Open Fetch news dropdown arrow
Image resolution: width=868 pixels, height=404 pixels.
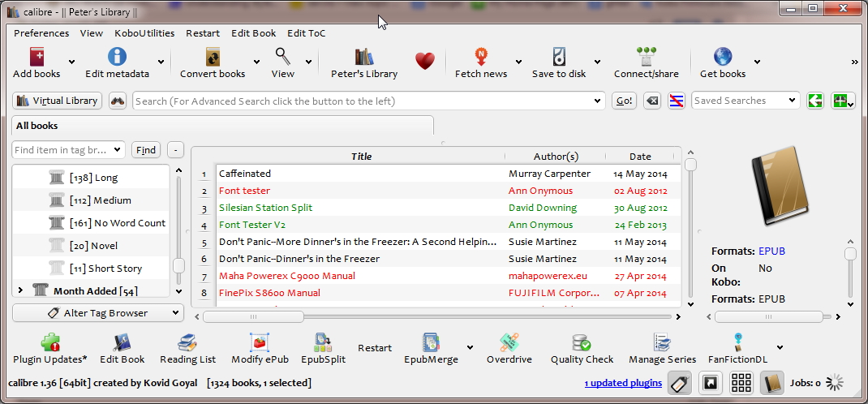[x=518, y=62]
